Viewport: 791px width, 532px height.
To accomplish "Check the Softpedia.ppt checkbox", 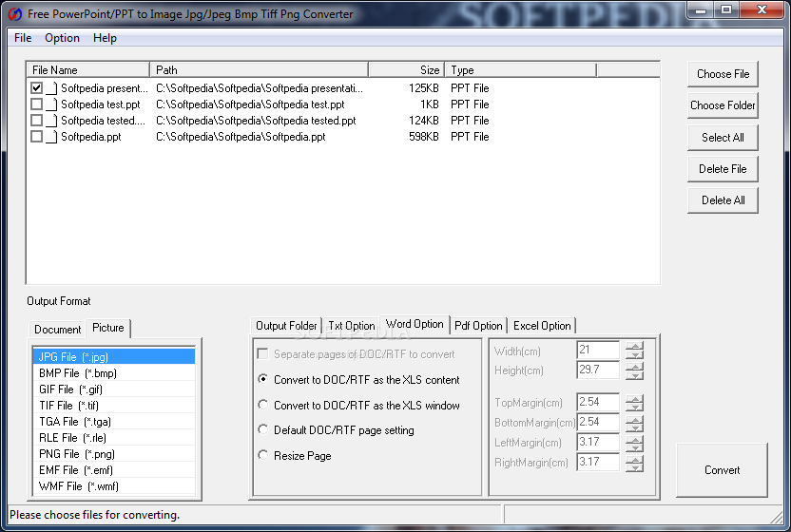I will click(36, 137).
